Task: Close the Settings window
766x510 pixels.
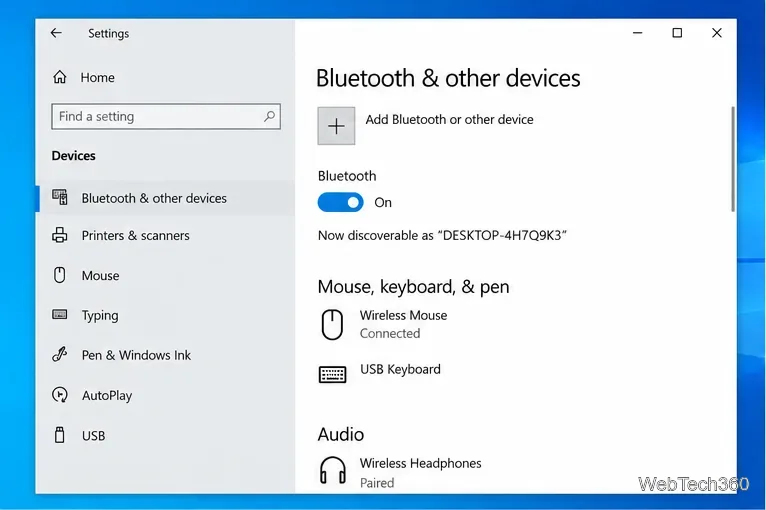Action: tap(717, 33)
